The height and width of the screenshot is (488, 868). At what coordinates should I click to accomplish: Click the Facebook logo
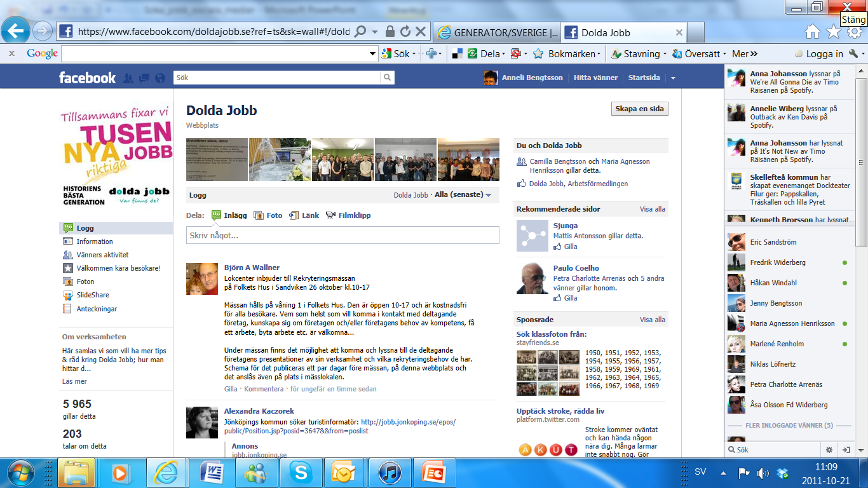(87, 78)
